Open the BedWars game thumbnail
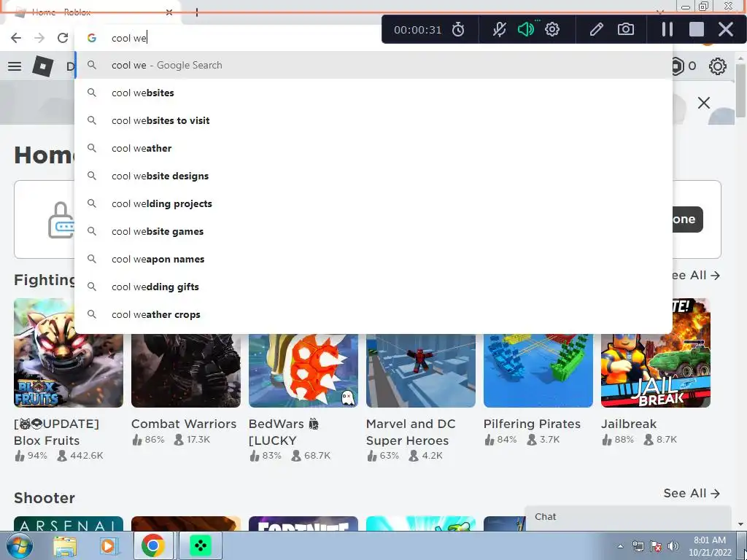Viewport: 747px width, 560px height. 303,370
